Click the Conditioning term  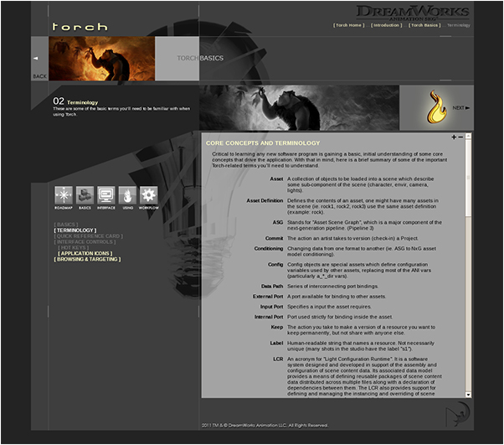269,248
